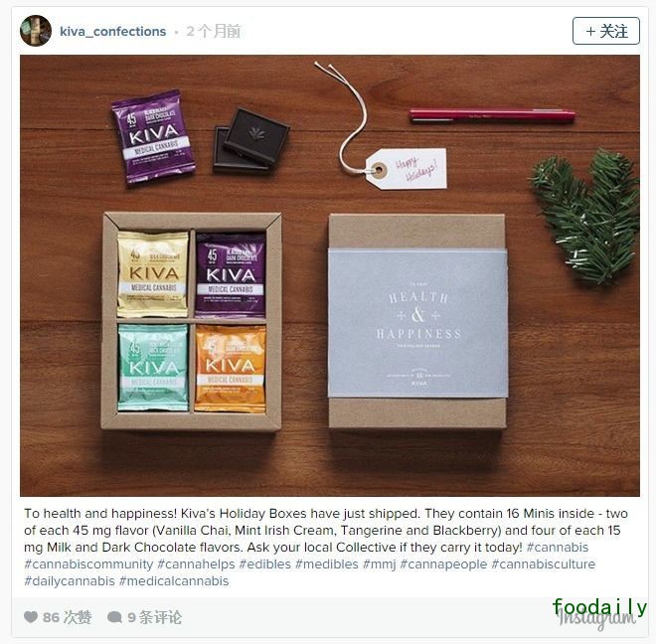Viewport: 656px width, 644px height.
Task: Click the Instagram logo at bottom right
Action: [597, 618]
